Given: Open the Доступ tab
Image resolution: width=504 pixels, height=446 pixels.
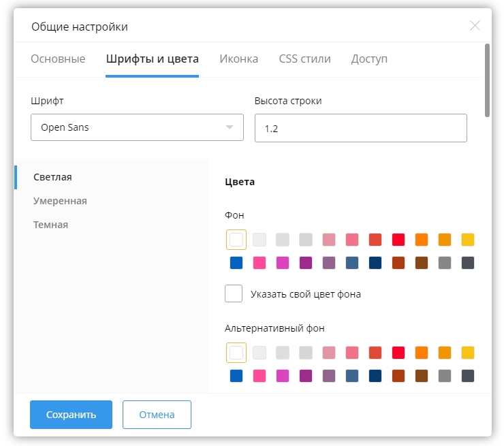Looking at the screenshot, I should [x=369, y=59].
